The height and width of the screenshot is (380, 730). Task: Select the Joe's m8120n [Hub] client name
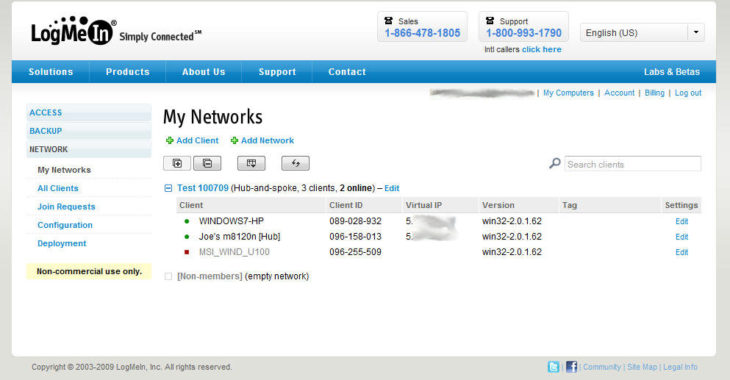[239, 237]
